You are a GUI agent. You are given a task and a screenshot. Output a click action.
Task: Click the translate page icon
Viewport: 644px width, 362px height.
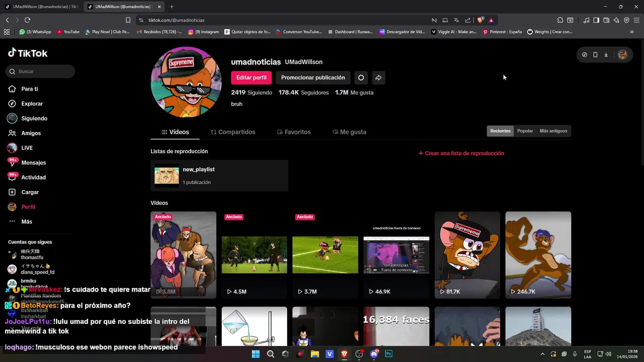456,20
